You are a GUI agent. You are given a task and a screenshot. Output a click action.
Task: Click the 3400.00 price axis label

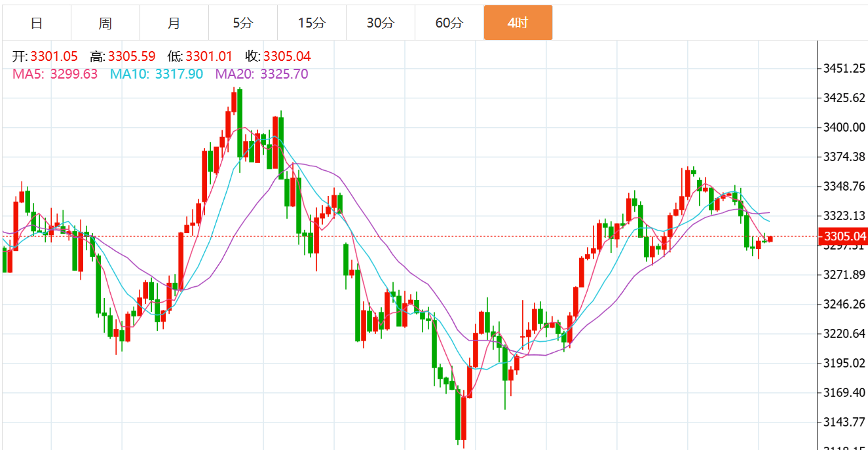[x=844, y=127]
